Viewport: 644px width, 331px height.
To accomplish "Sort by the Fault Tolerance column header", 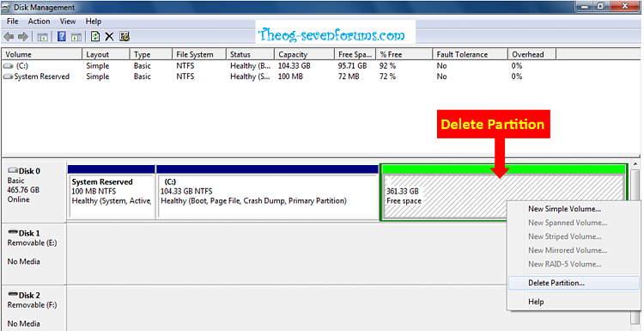I will click(470, 54).
